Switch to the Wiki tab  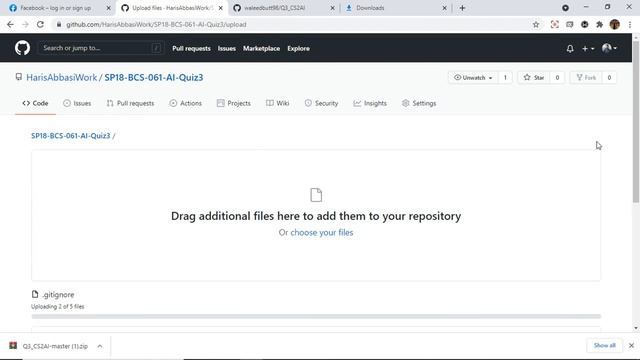click(x=278, y=103)
